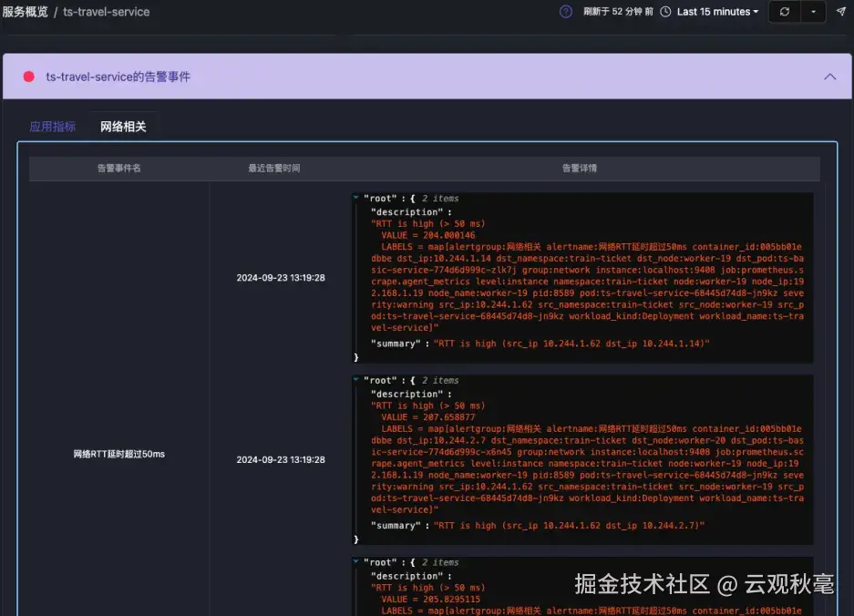This screenshot has width=854, height=616.
Task: Select the 网络相关 tab
Action: click(x=123, y=127)
